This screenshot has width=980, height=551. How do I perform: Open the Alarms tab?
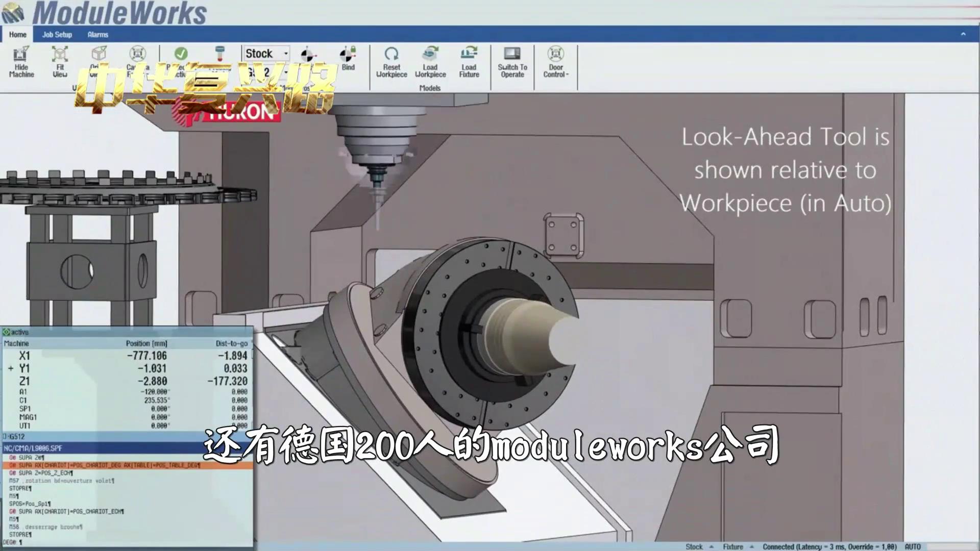point(97,35)
